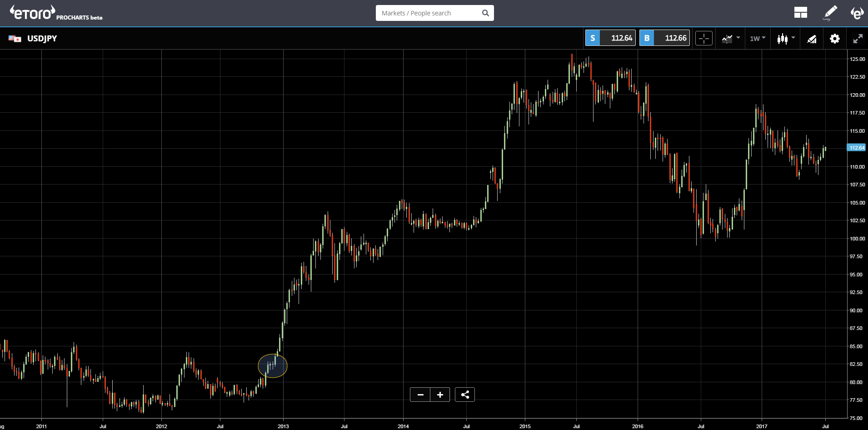Open the compare instruments dropdown

tap(731, 39)
